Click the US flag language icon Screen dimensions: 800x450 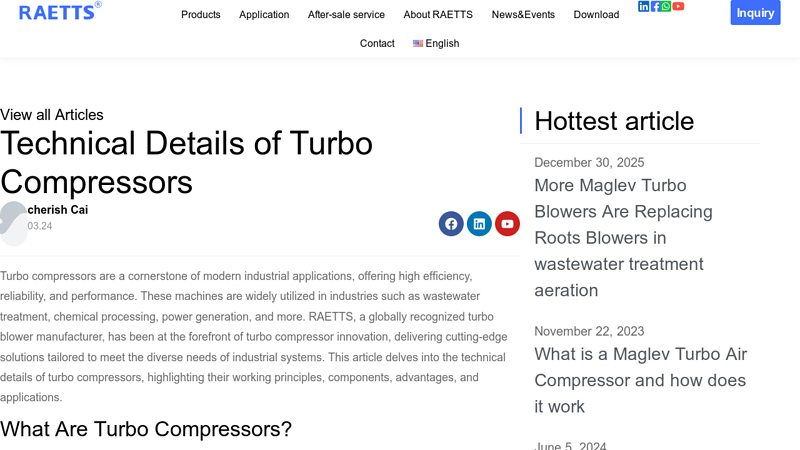click(418, 43)
